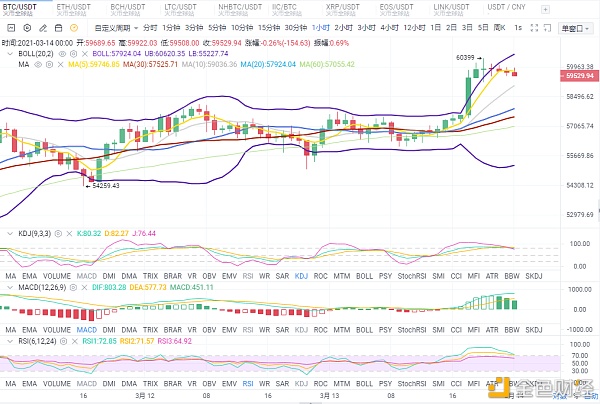Choose VOLUME in row below KDJ chart
600x404 pixels.
pyautogui.click(x=57, y=276)
